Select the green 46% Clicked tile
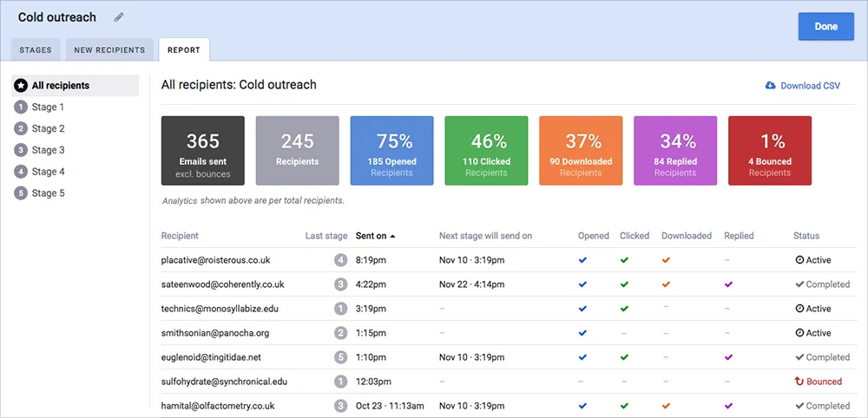The image size is (868, 418). pyautogui.click(x=487, y=150)
